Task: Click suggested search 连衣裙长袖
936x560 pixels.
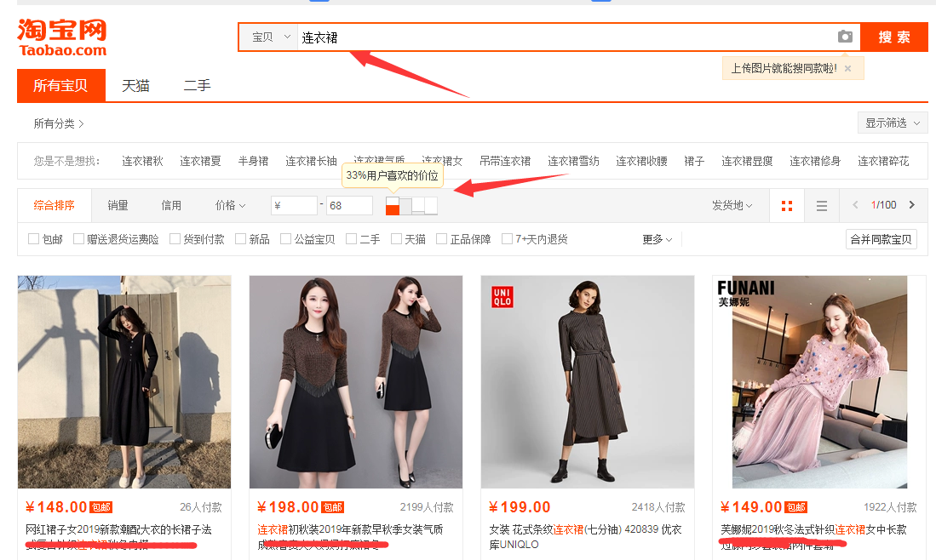Action: [311, 161]
